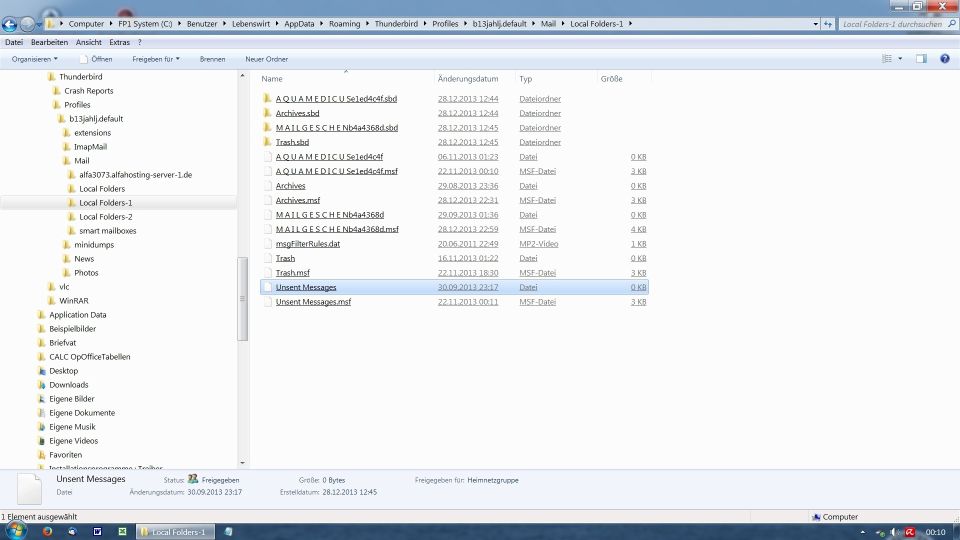The image size is (960, 540).
Task: Select ImapMail folder in the tree
Action: coord(90,147)
